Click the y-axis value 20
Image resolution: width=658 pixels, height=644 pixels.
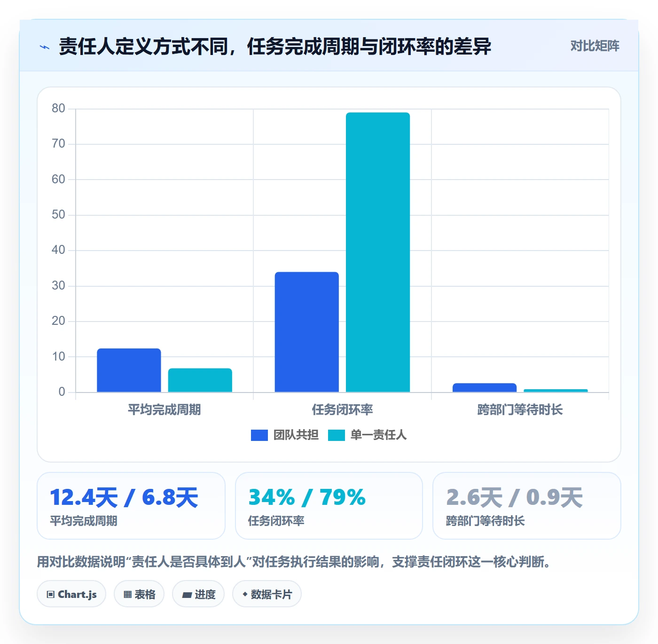point(58,321)
